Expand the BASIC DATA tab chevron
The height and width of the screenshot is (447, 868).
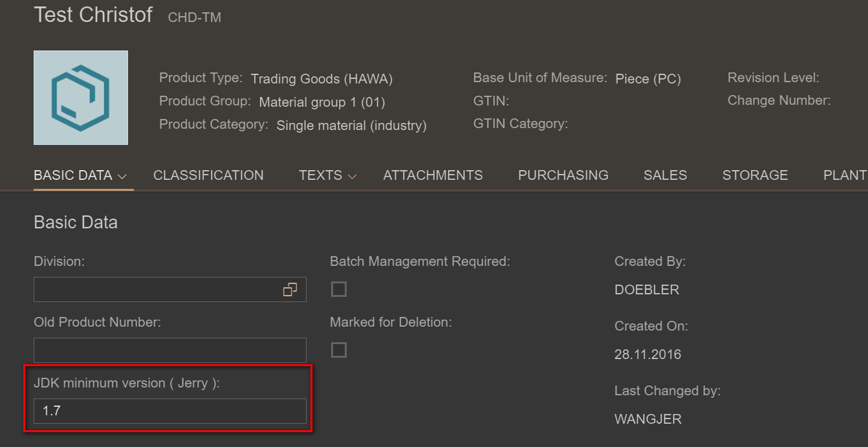[x=122, y=176]
